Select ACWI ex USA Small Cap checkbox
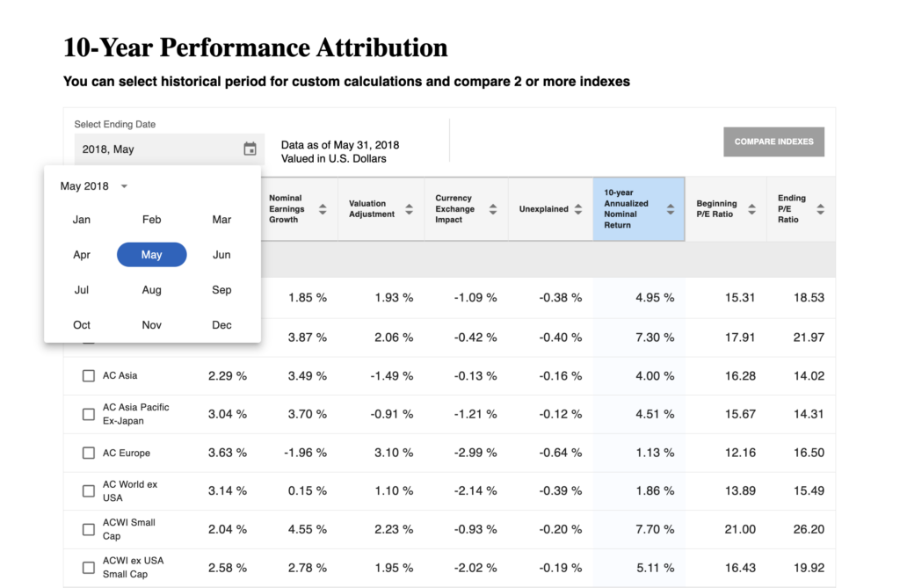900x588 pixels. point(89,568)
